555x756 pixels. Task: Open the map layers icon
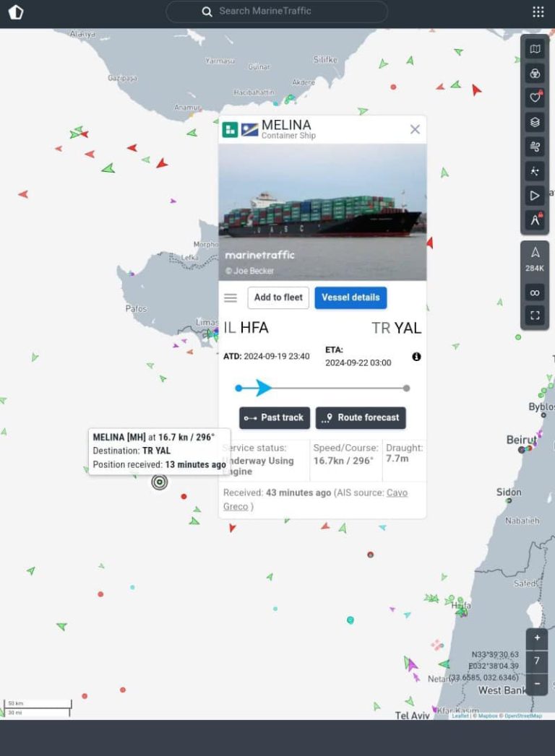coord(535,122)
